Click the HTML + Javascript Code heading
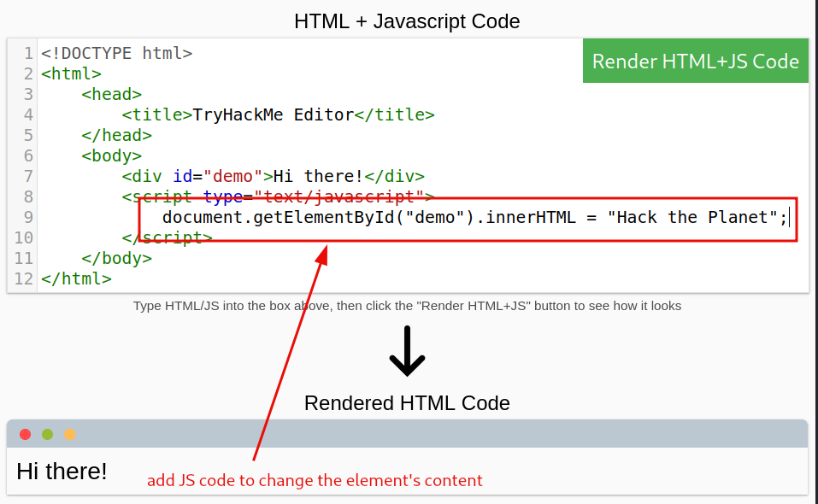 point(407,21)
